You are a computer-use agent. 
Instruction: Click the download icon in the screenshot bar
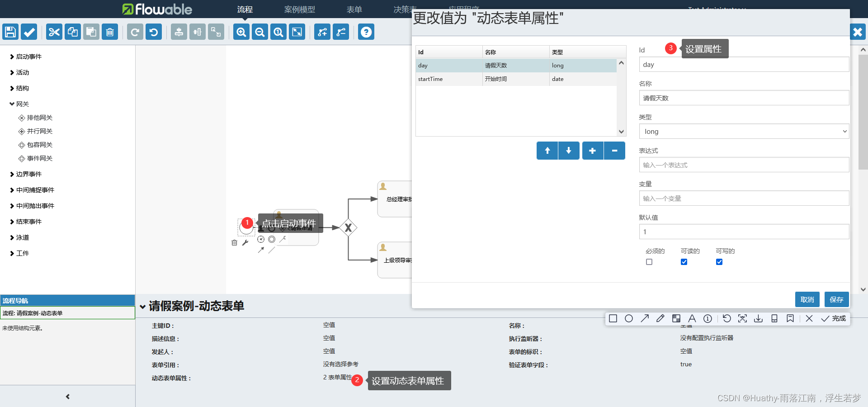tap(759, 318)
